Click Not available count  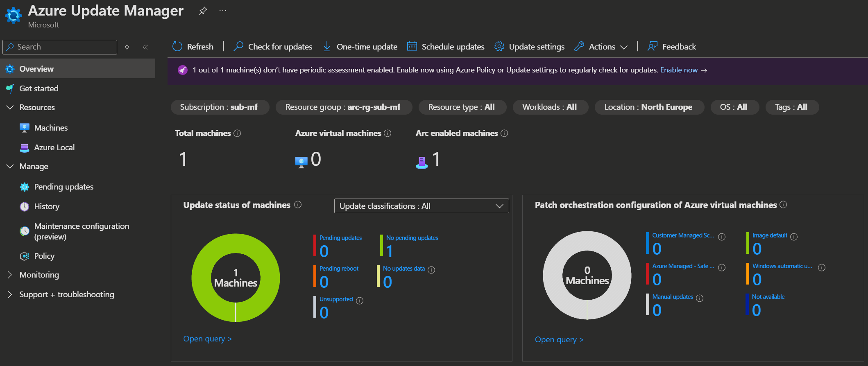(757, 310)
